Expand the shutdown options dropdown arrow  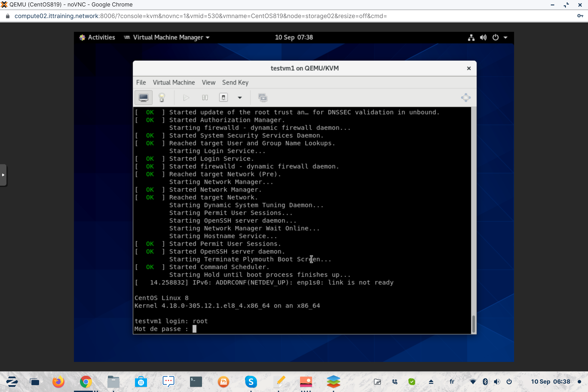pyautogui.click(x=240, y=98)
